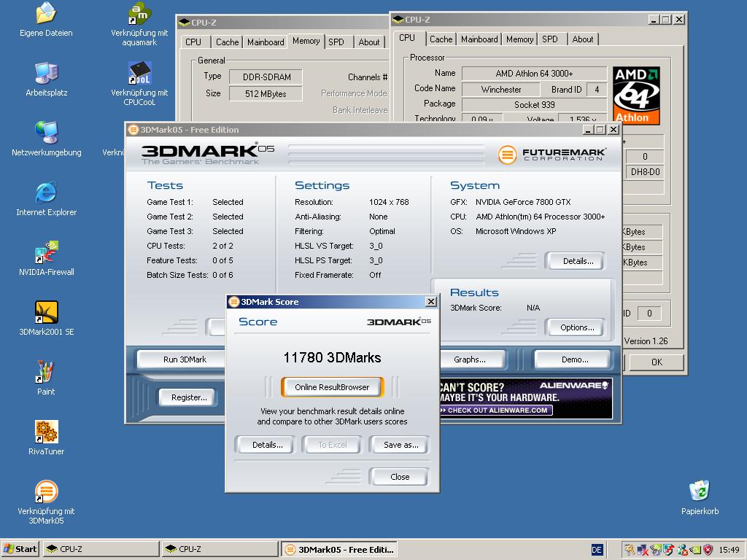Open the Alienware advertisement banner
This screenshot has width=747, height=560.
point(526,398)
